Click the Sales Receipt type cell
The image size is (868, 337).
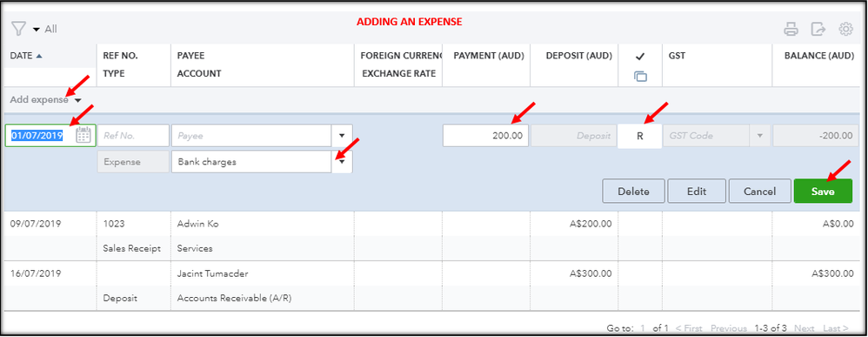coord(131,248)
